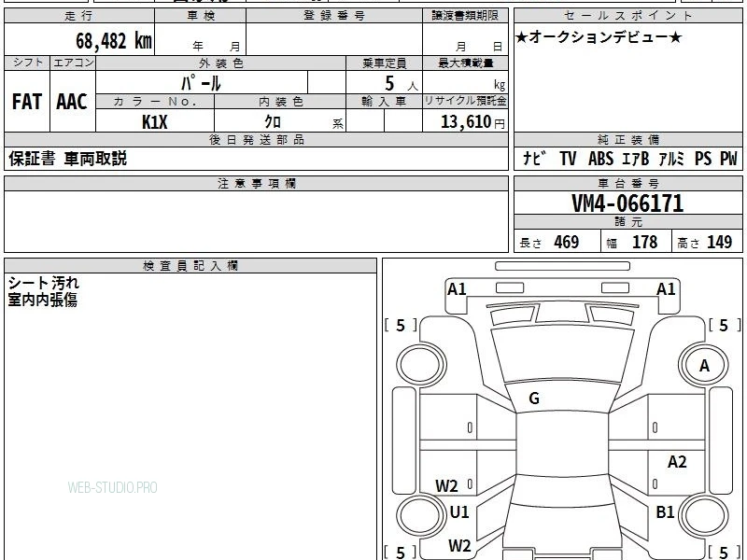Click the TV equipment entry
Screen dimensions: 747x560
(x=568, y=159)
